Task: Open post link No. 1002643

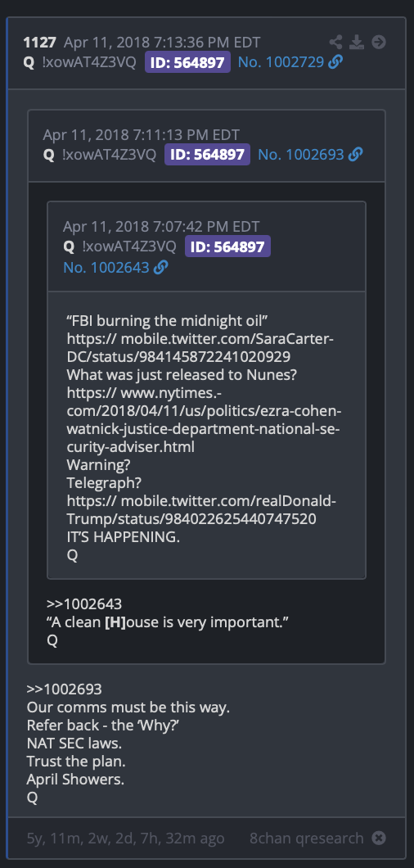Action: click(106, 268)
